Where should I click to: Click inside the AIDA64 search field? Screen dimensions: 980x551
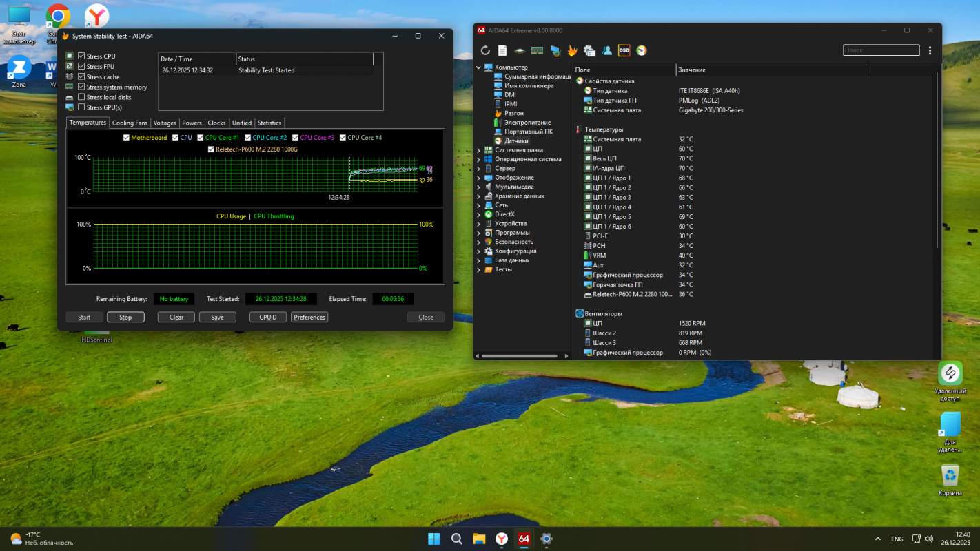(x=881, y=50)
